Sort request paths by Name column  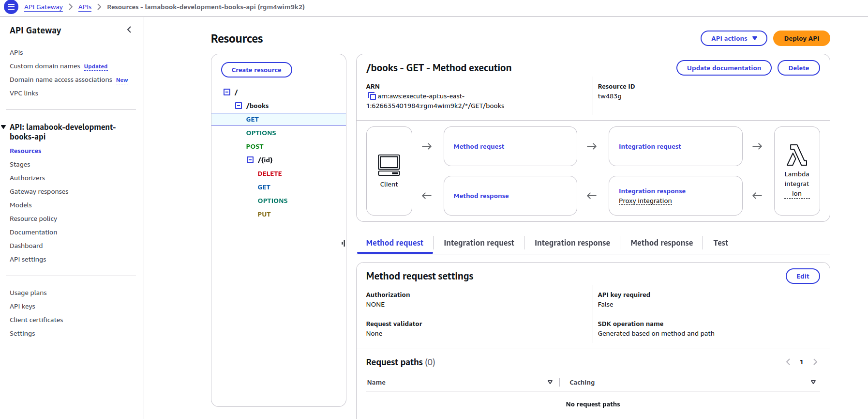550,382
